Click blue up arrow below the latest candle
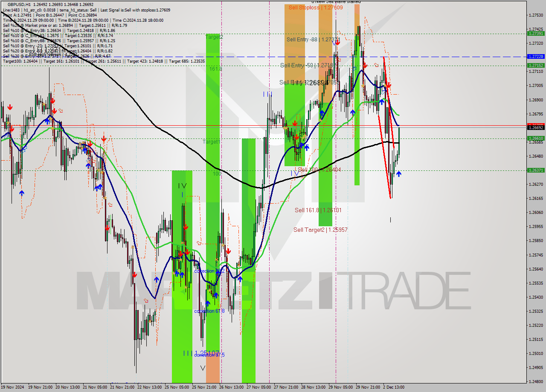 [x=398, y=174]
